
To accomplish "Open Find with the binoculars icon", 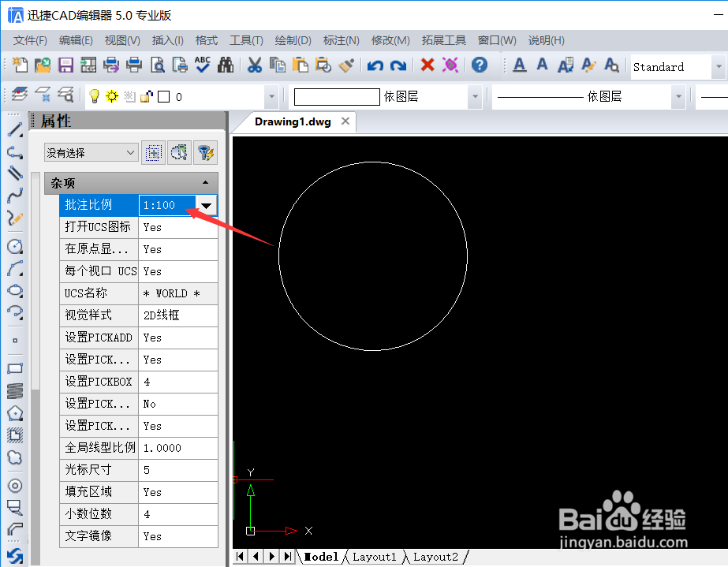I will (226, 65).
